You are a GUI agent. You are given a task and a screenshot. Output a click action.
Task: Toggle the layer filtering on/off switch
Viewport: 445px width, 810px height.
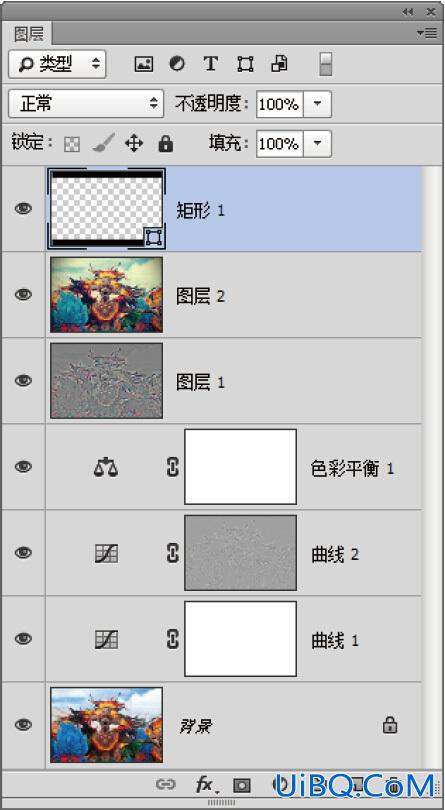click(326, 64)
